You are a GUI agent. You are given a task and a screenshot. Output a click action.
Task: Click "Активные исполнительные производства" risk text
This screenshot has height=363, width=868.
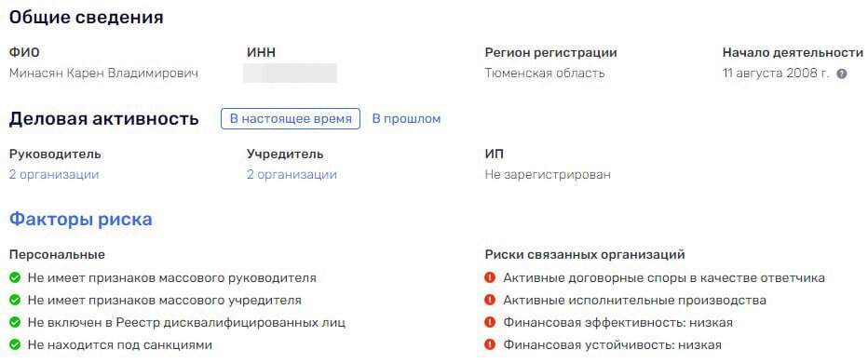point(634,301)
